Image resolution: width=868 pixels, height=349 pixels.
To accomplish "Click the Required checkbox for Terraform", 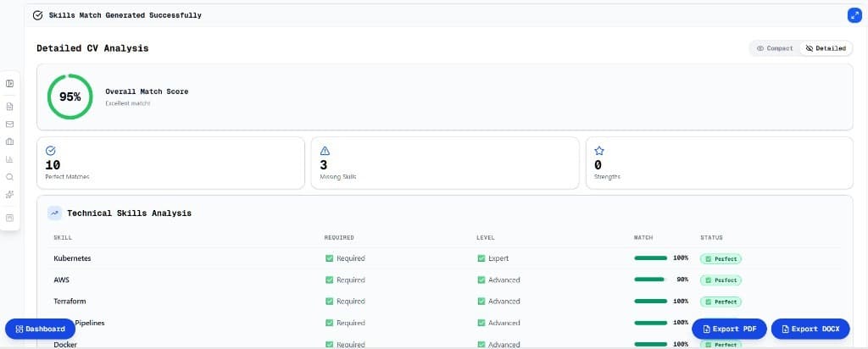I will (x=330, y=302).
